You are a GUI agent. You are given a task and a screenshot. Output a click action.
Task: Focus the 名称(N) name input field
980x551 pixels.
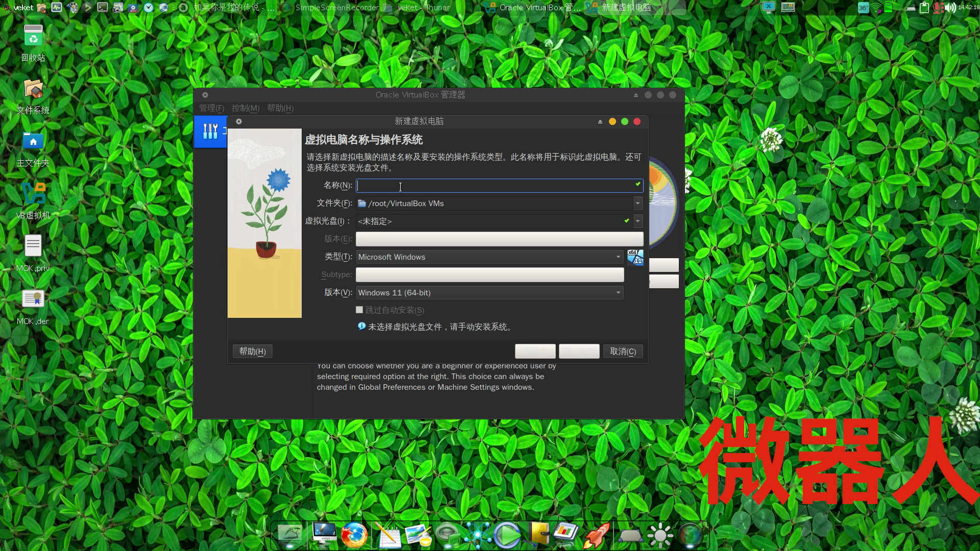(x=499, y=185)
